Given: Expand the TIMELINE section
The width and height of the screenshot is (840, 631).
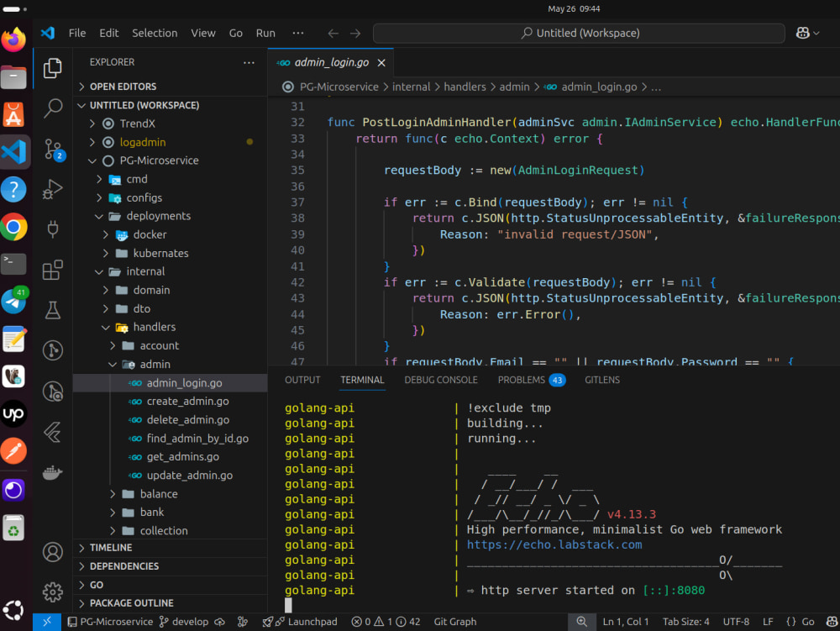Looking at the screenshot, I should 111,548.
